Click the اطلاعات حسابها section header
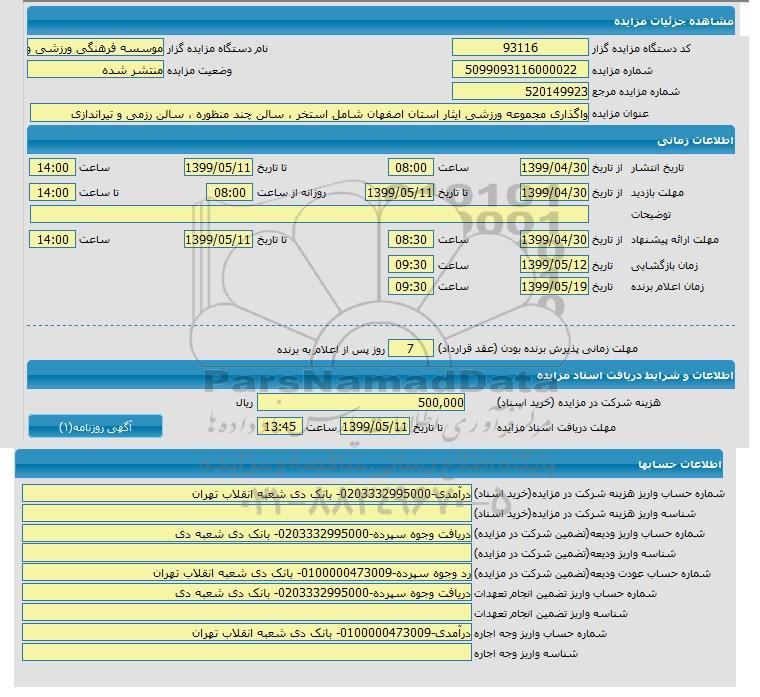 369,464
